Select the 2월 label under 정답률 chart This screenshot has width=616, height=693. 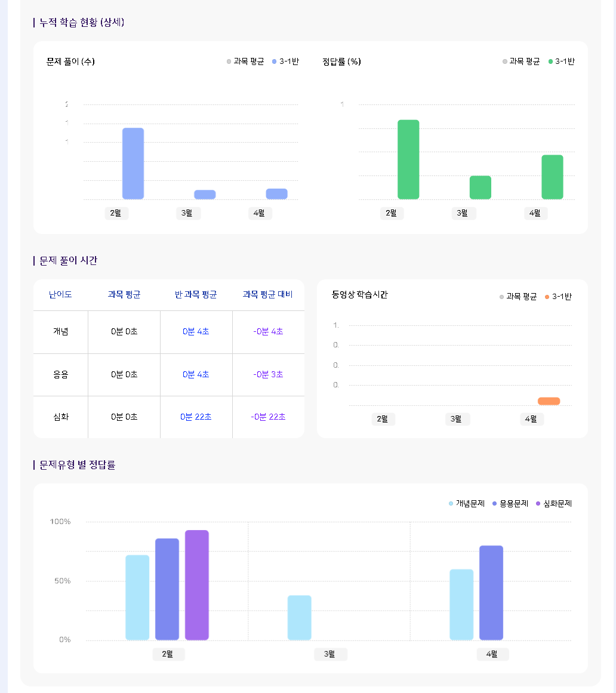click(x=392, y=213)
